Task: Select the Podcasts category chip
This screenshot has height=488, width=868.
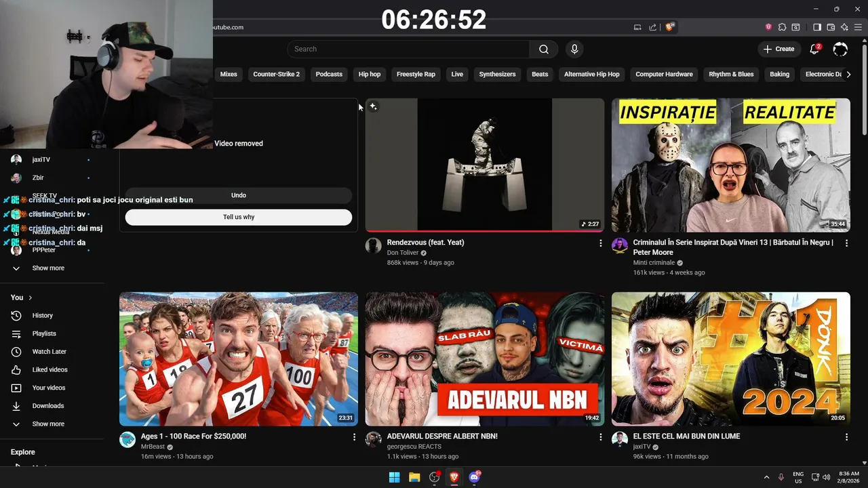Action: pyautogui.click(x=329, y=74)
